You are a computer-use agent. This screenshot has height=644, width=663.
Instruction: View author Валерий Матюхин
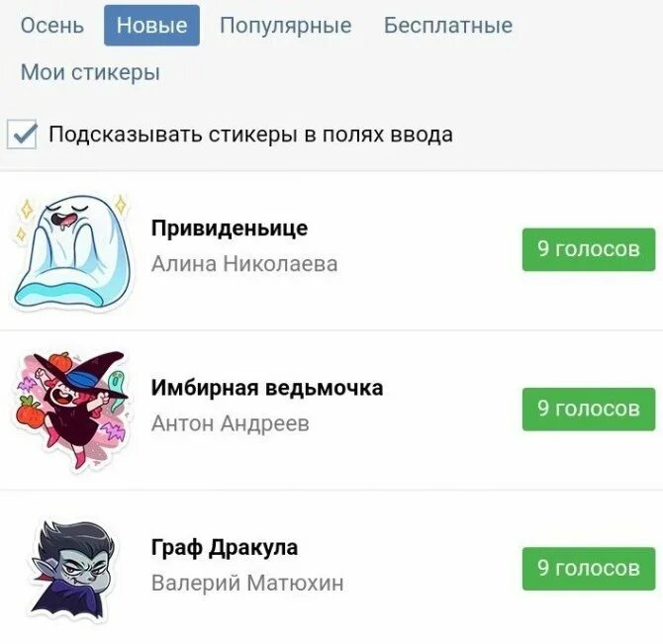(x=247, y=583)
